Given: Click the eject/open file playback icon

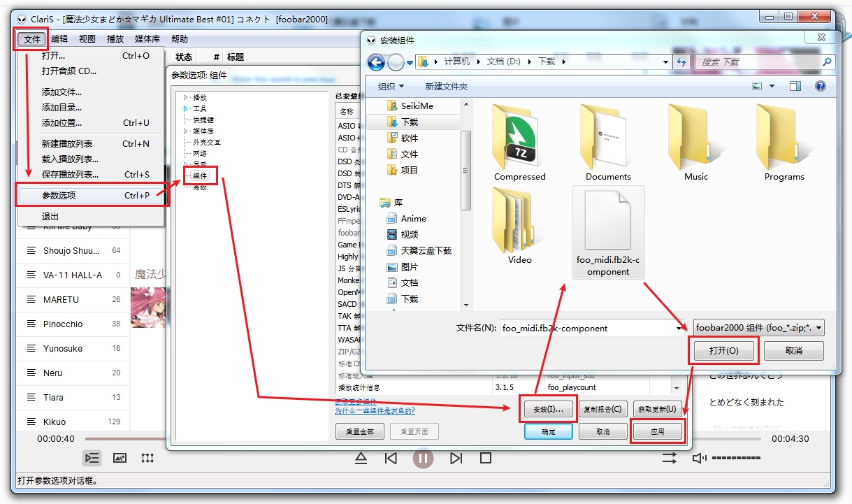Looking at the screenshot, I should (361, 459).
